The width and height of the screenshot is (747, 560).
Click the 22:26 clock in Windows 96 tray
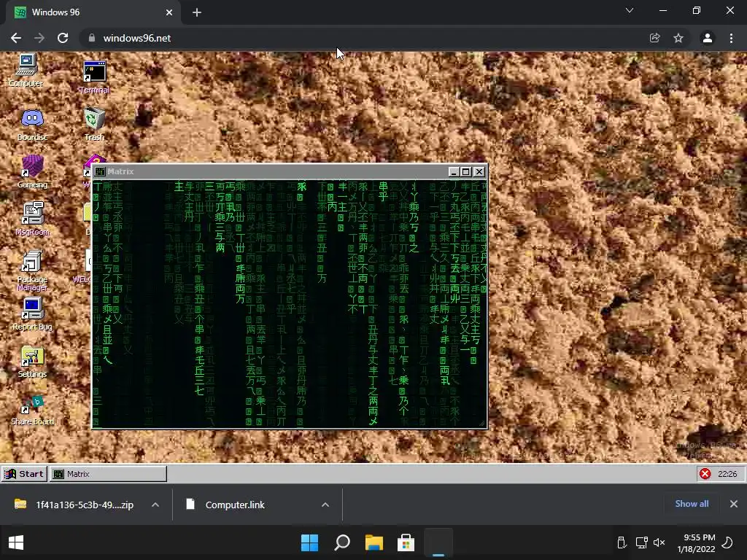pyautogui.click(x=727, y=474)
